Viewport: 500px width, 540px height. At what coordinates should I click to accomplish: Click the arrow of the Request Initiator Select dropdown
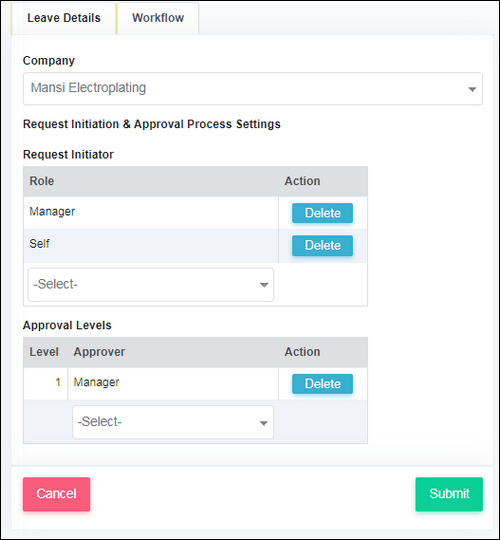pos(264,285)
